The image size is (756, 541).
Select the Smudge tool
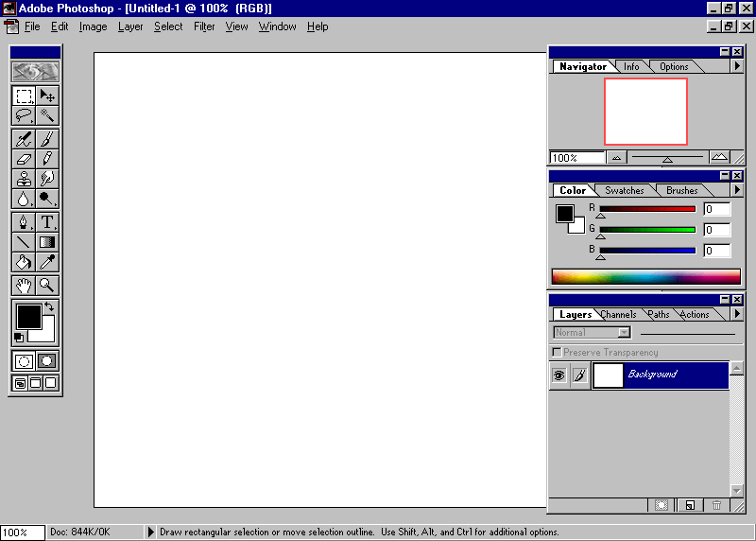pos(47,179)
